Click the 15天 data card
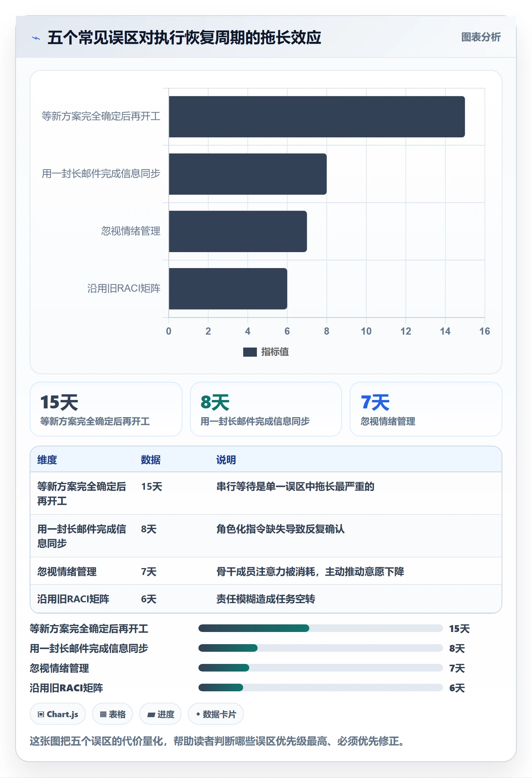This screenshot has height=778, width=532. (x=106, y=409)
